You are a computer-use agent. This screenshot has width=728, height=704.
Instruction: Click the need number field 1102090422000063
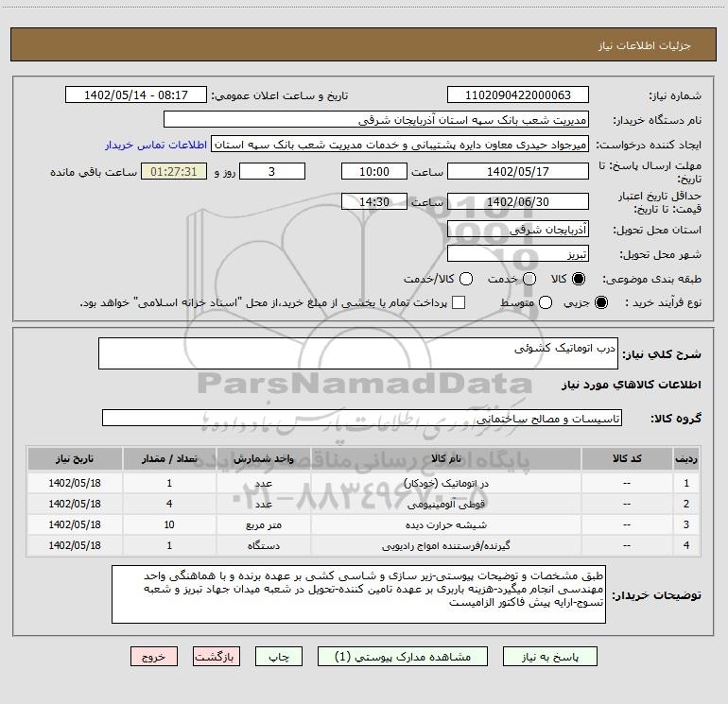click(518, 95)
